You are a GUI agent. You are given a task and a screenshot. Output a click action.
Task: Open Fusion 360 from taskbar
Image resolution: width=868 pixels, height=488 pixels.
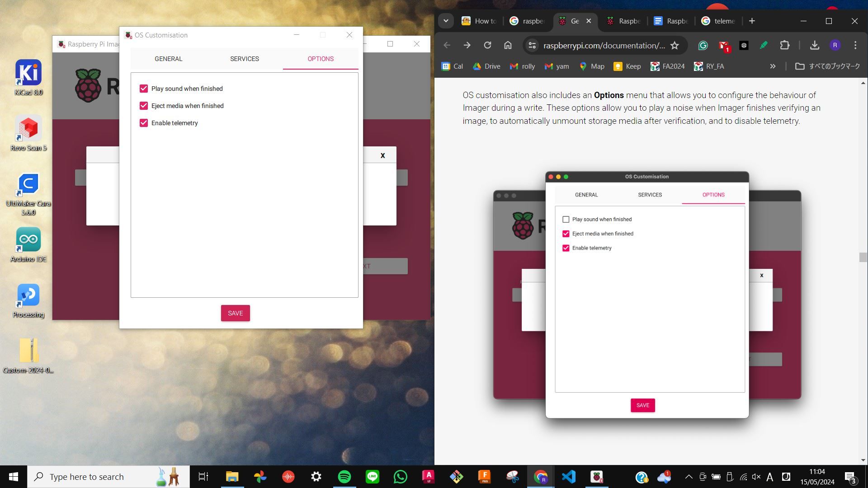coord(484,477)
